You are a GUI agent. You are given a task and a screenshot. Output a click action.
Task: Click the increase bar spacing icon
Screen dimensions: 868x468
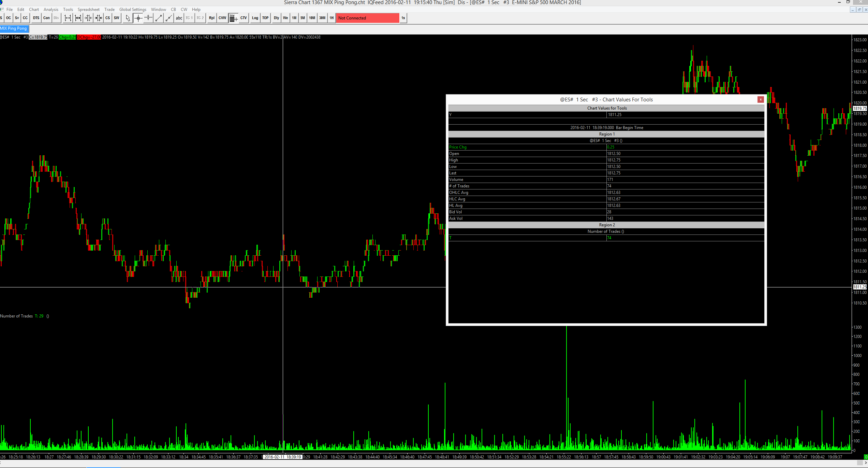[x=68, y=18]
